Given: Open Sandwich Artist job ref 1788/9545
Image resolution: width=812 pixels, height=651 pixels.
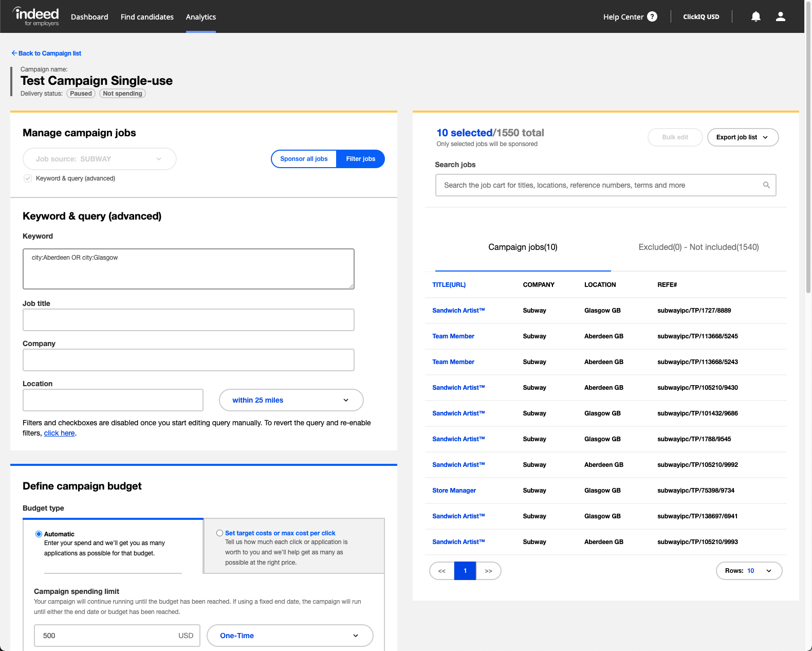Looking at the screenshot, I should (458, 439).
